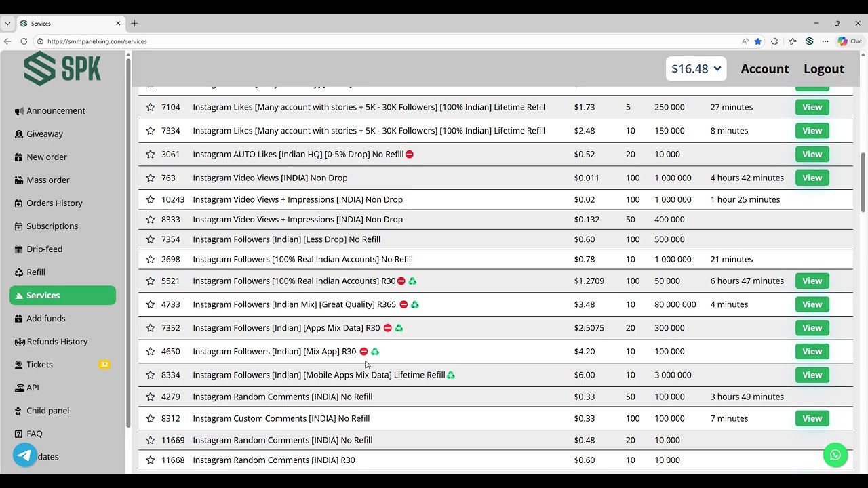Click the main page vertical scrollbar
This screenshot has height=488, width=868.
(863, 183)
